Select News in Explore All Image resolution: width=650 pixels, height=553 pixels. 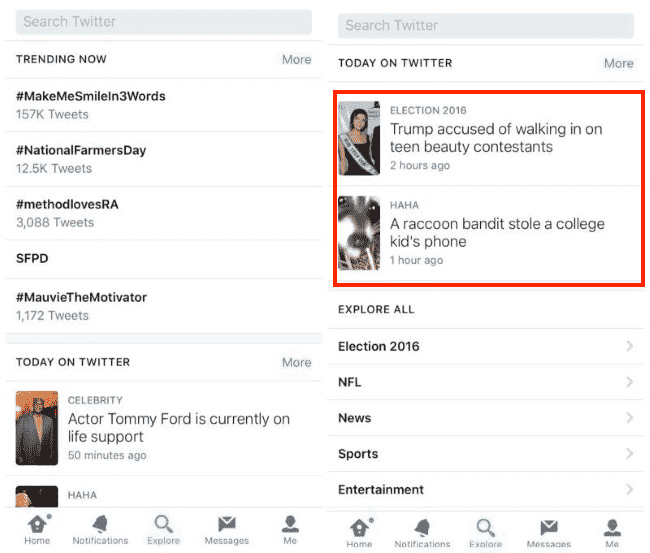click(x=486, y=418)
